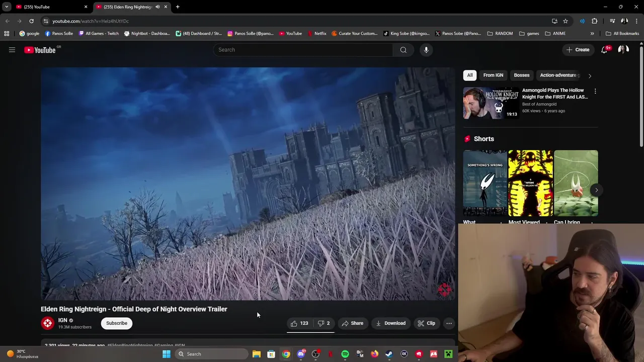This screenshot has height=362, width=644.
Task: Bookmark this page with the star
Action: [566, 21]
